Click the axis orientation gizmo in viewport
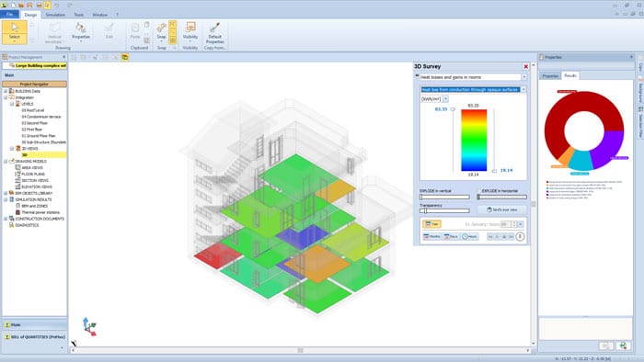Viewport: 644px width, 362px height. [x=89, y=327]
